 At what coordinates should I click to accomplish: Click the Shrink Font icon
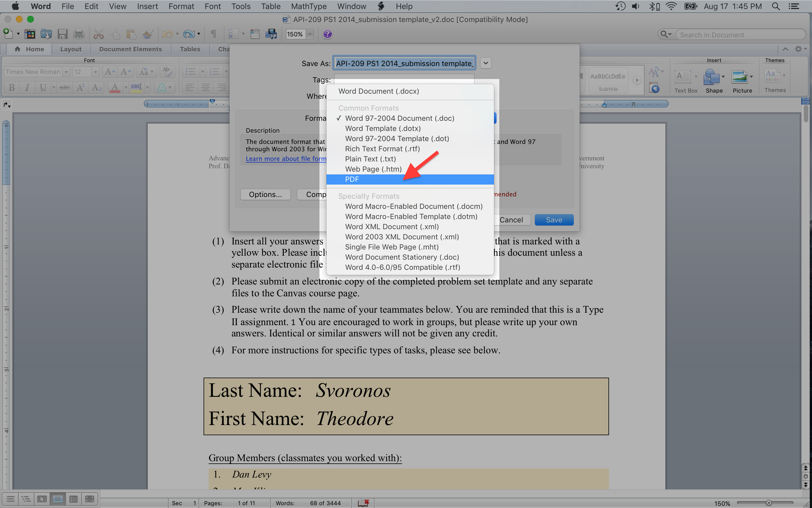coord(126,72)
